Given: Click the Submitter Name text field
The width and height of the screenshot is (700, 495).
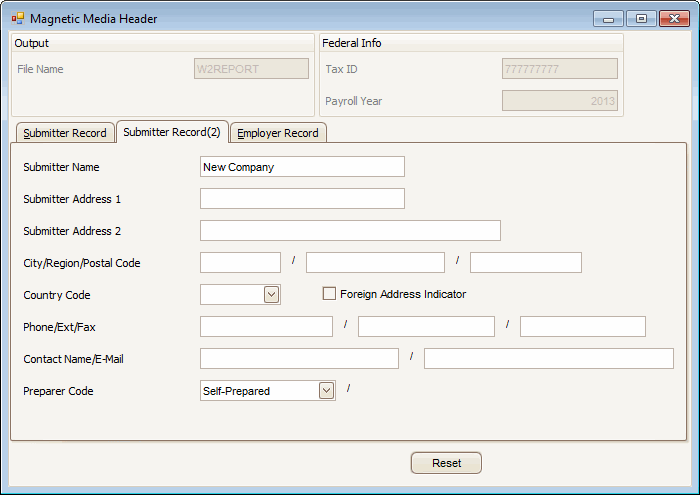Looking at the screenshot, I should 302,167.
